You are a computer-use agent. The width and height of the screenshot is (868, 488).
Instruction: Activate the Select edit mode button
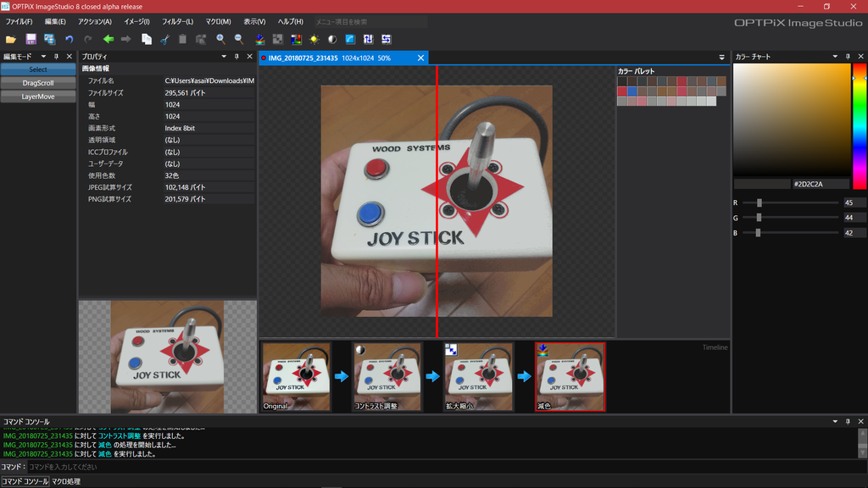38,69
